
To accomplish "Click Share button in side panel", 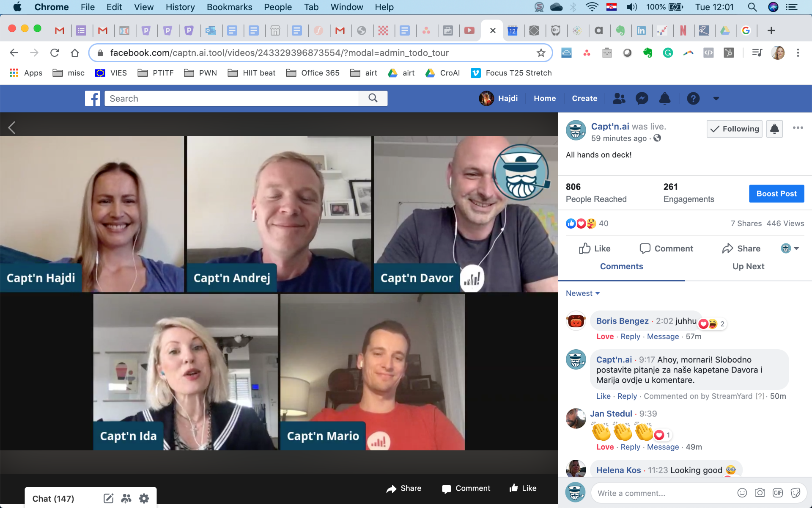I will [x=741, y=248].
